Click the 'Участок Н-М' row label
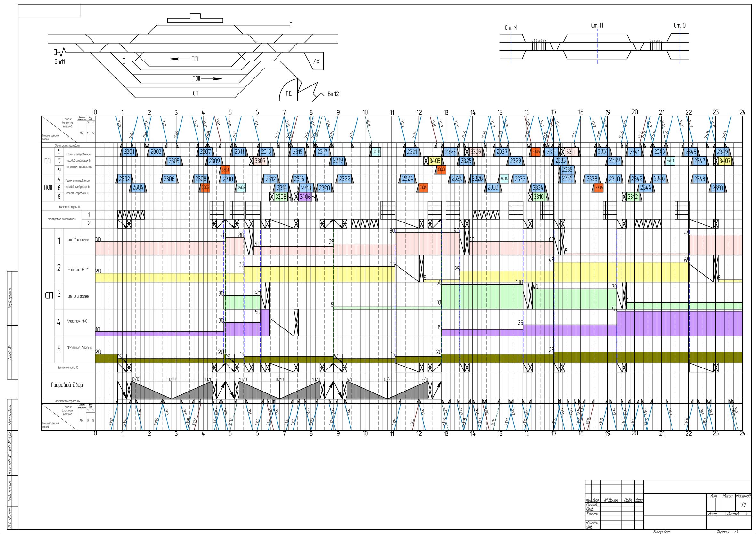Screen dimensions: 756x534 [x=78, y=270]
